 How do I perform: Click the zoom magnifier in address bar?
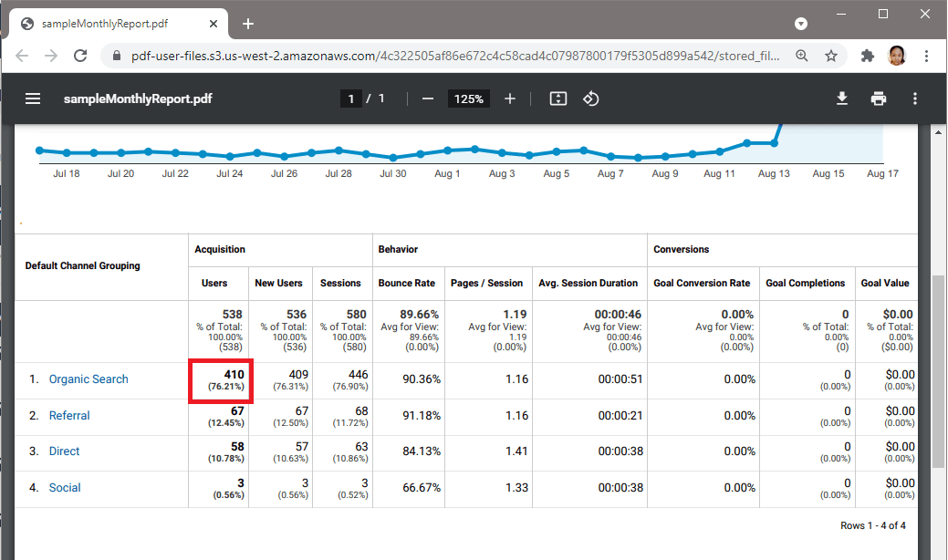(802, 56)
